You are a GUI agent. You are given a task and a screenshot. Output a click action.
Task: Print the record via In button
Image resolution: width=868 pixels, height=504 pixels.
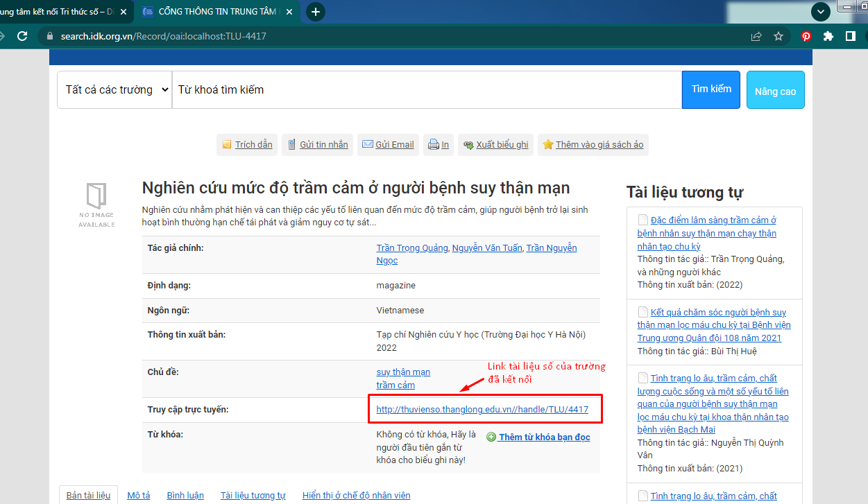[x=439, y=145]
